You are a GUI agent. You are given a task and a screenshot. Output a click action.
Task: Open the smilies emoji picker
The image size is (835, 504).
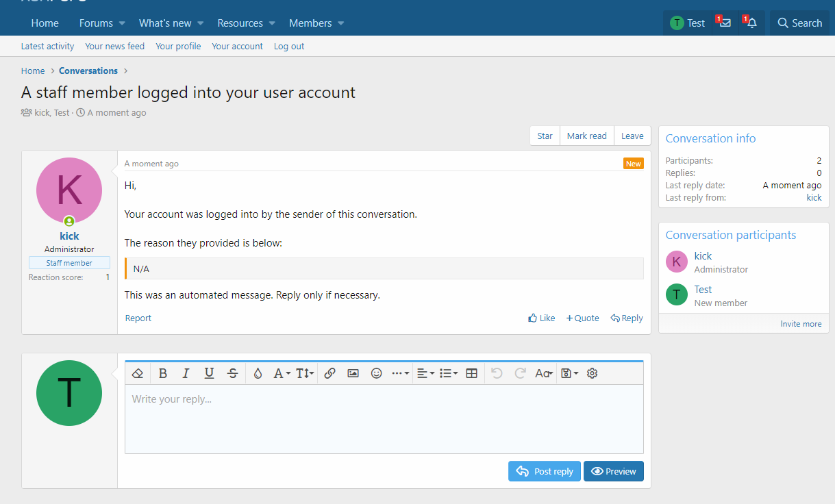[376, 373]
